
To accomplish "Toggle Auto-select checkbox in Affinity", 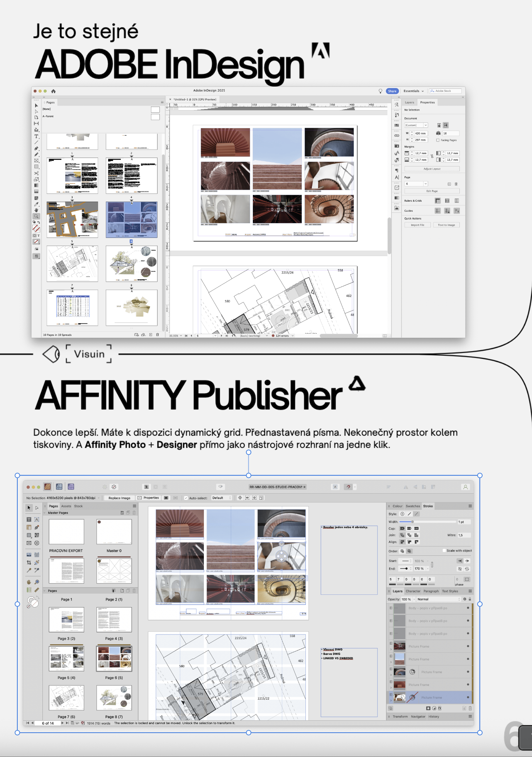I will coord(186,498).
